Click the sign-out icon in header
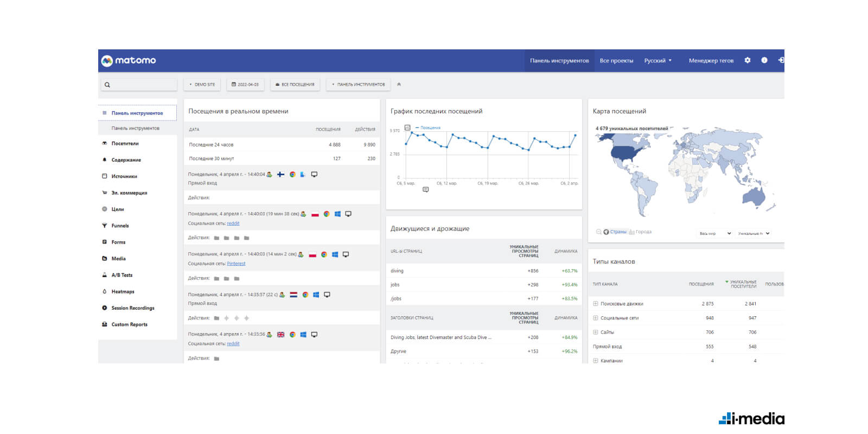 781,60
